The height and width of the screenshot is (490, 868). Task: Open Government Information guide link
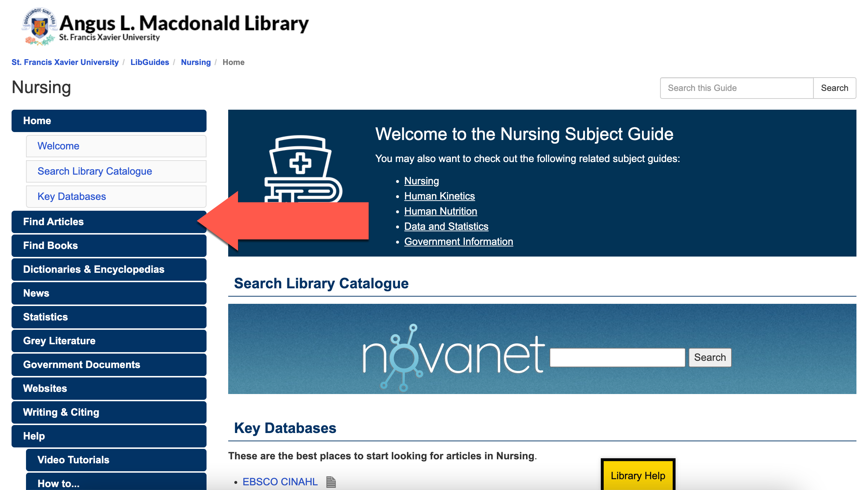[x=459, y=241]
